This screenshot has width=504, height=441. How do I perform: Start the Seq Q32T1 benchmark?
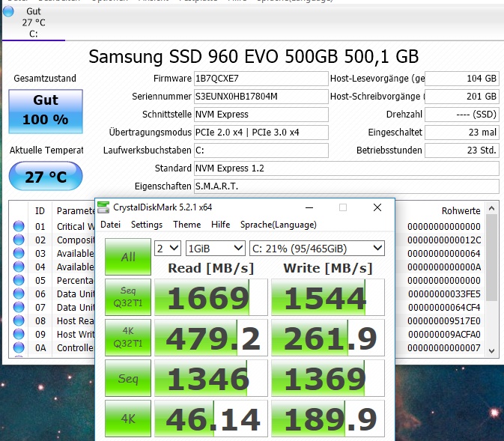(x=128, y=297)
